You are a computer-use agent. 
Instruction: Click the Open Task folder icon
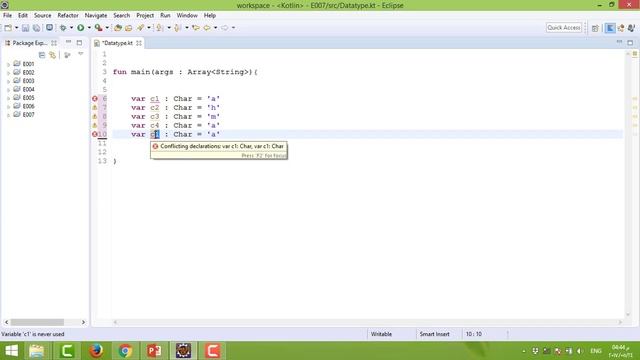coord(129,28)
